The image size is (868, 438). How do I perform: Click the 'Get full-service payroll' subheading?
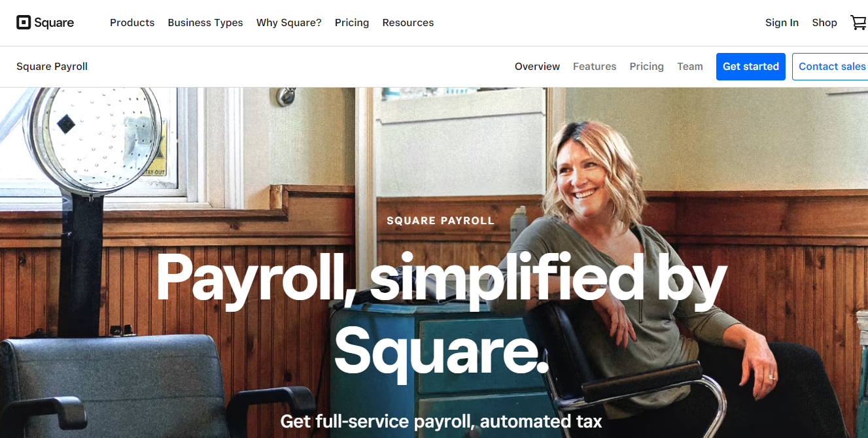point(441,422)
